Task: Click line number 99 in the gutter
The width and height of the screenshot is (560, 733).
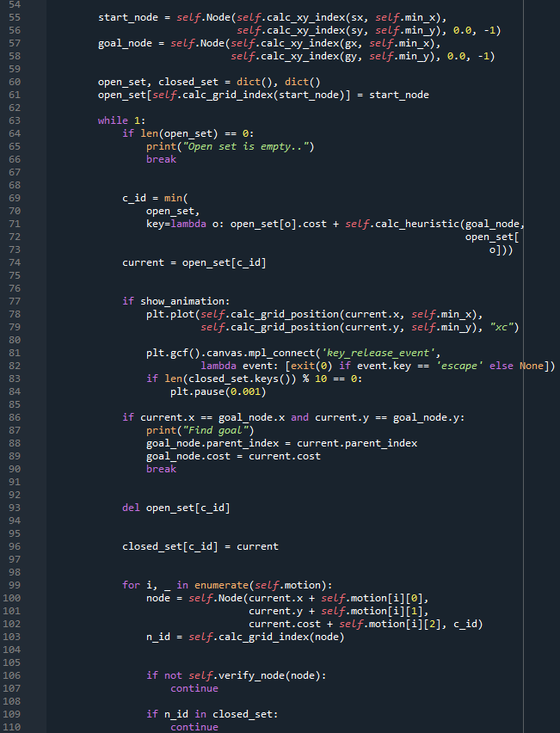Action: point(15,585)
